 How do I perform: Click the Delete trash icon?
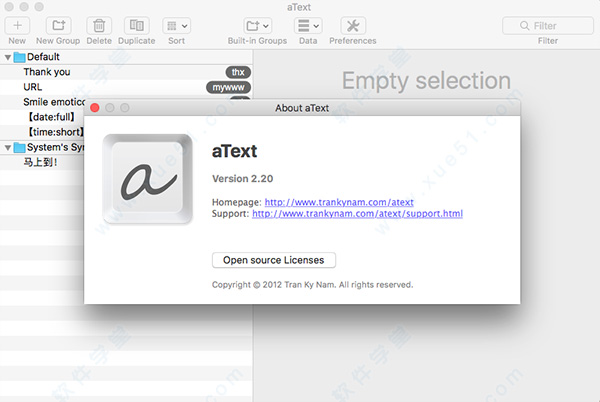pyautogui.click(x=99, y=26)
